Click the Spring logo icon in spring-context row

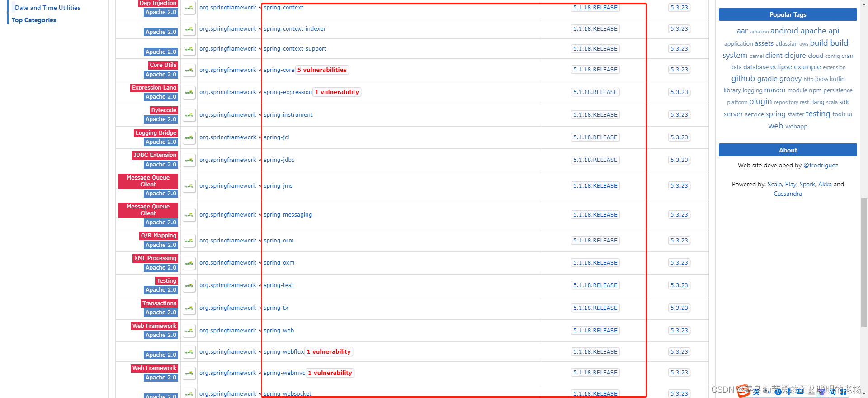point(189,8)
